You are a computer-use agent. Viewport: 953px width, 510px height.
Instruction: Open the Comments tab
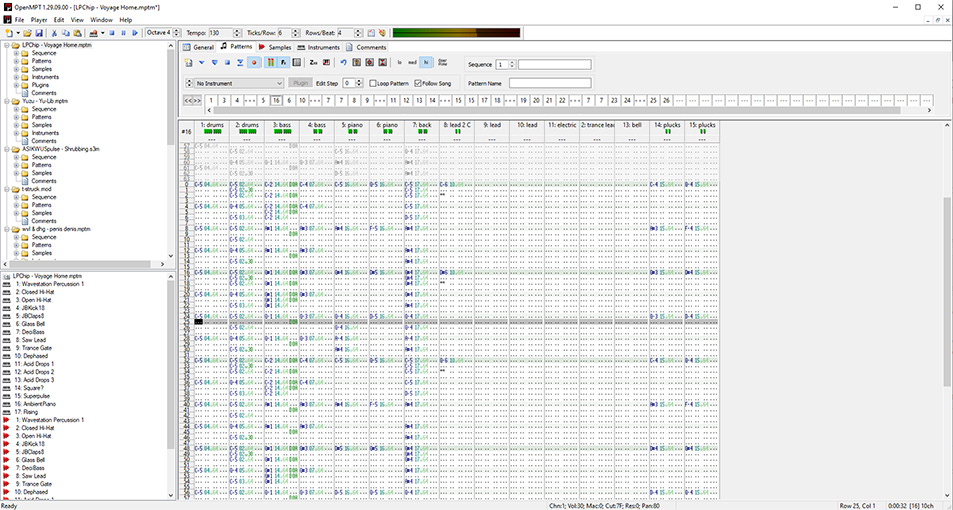pyautogui.click(x=366, y=47)
